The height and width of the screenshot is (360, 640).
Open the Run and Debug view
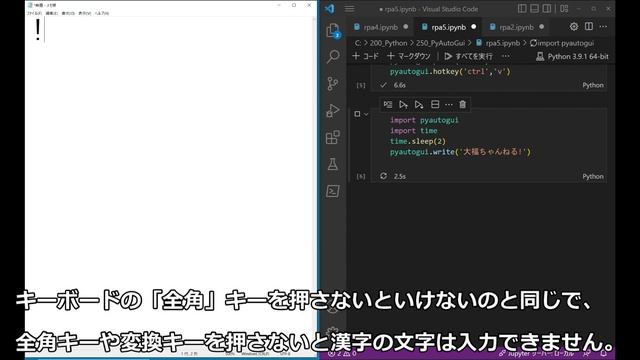point(333,111)
